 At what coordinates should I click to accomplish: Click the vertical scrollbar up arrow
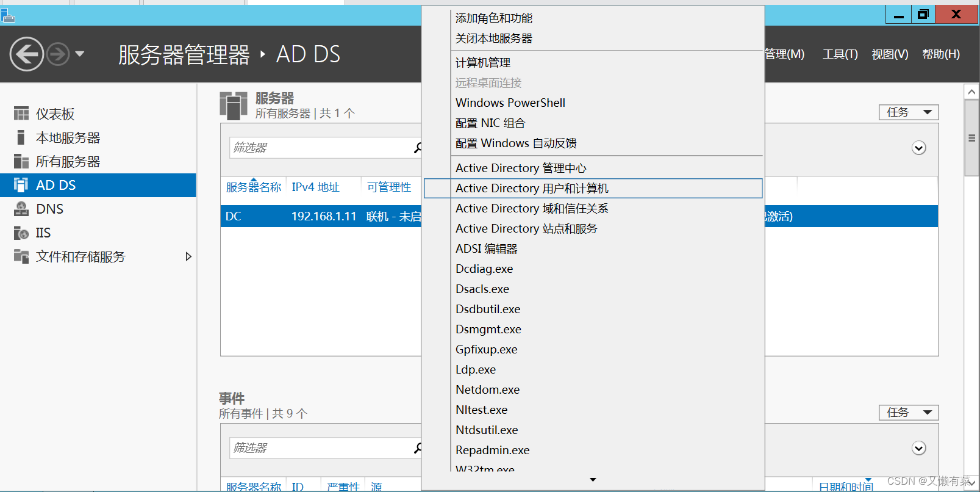pyautogui.click(x=972, y=92)
